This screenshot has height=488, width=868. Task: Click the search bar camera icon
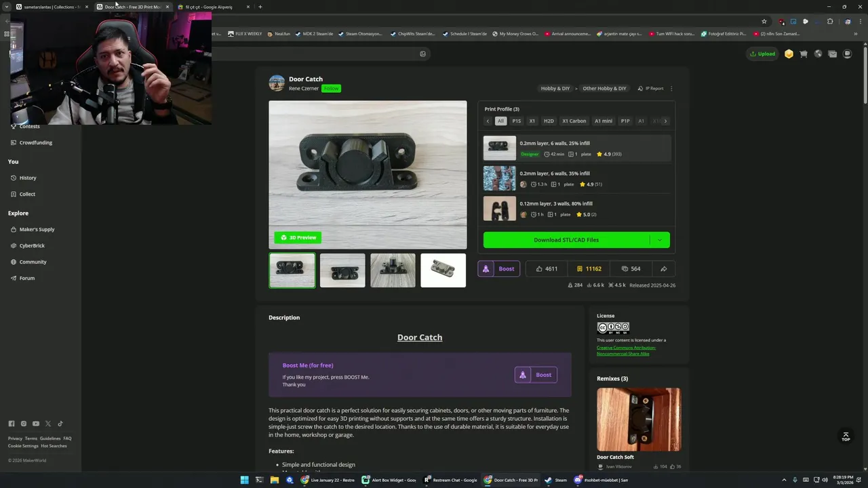422,54
